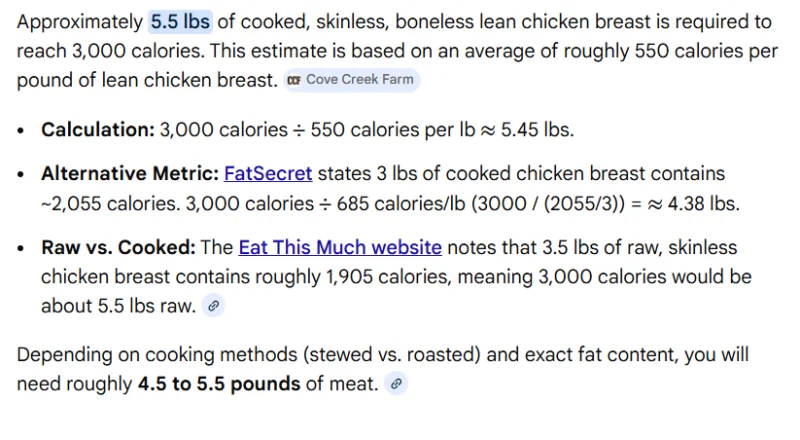Click the link icon after "5.5 lbs raw."
The height and width of the screenshot is (440, 800).
pos(213,306)
